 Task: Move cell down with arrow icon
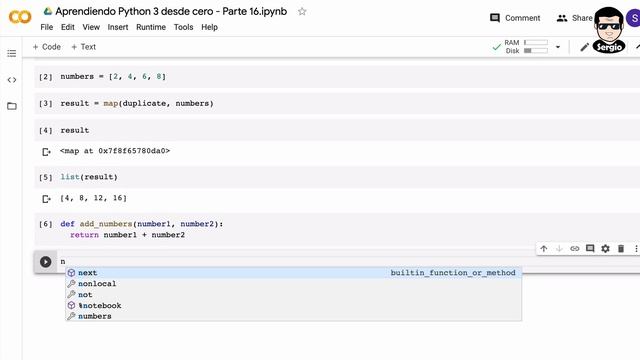coord(559,249)
